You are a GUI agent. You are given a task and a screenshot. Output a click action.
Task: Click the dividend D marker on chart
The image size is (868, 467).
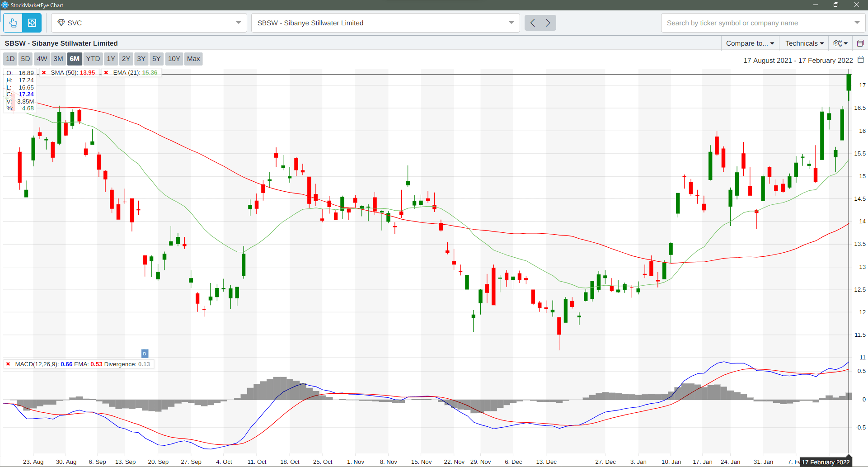click(x=145, y=354)
